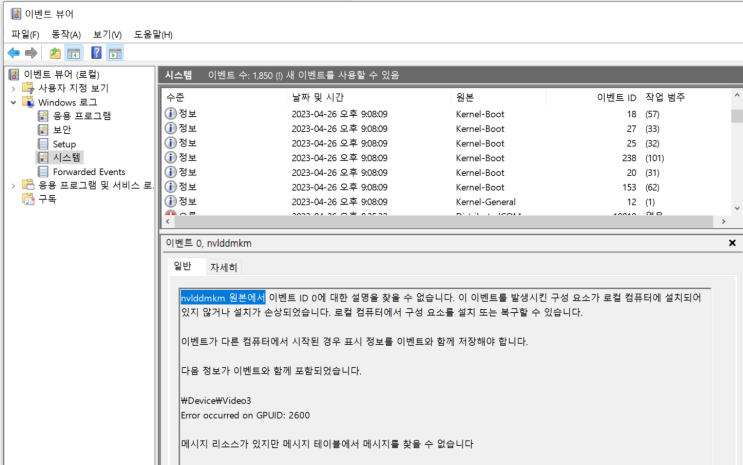Click the 이벤트 뷰어 (로컬) root node icon
Viewport: 743px width, 465px height.
(14, 74)
